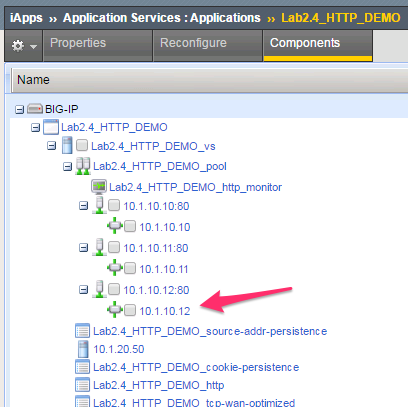
Task: Click the http_monitor icon
Action: click(99, 187)
